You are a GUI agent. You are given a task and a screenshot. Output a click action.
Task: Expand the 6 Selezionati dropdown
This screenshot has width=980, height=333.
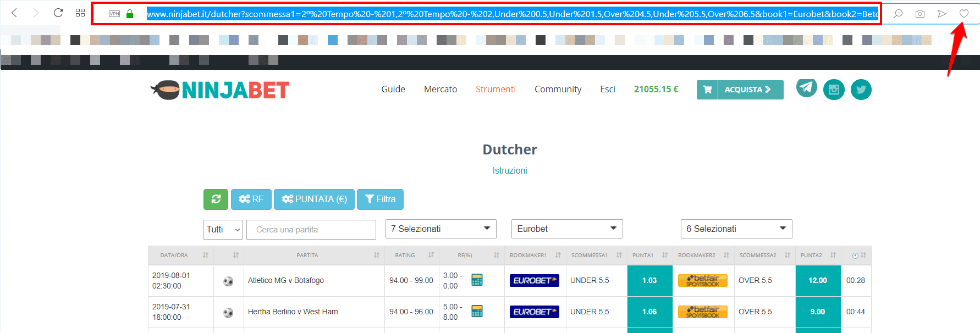point(736,229)
